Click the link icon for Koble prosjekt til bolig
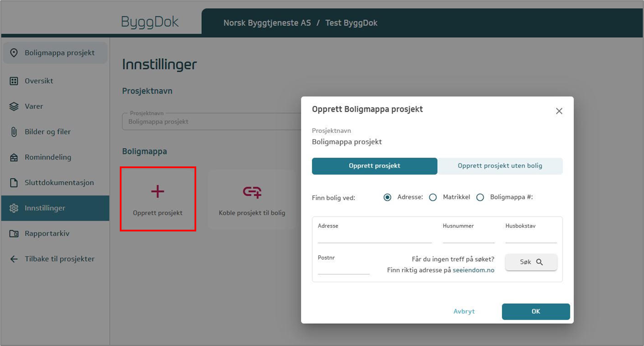 click(x=252, y=192)
